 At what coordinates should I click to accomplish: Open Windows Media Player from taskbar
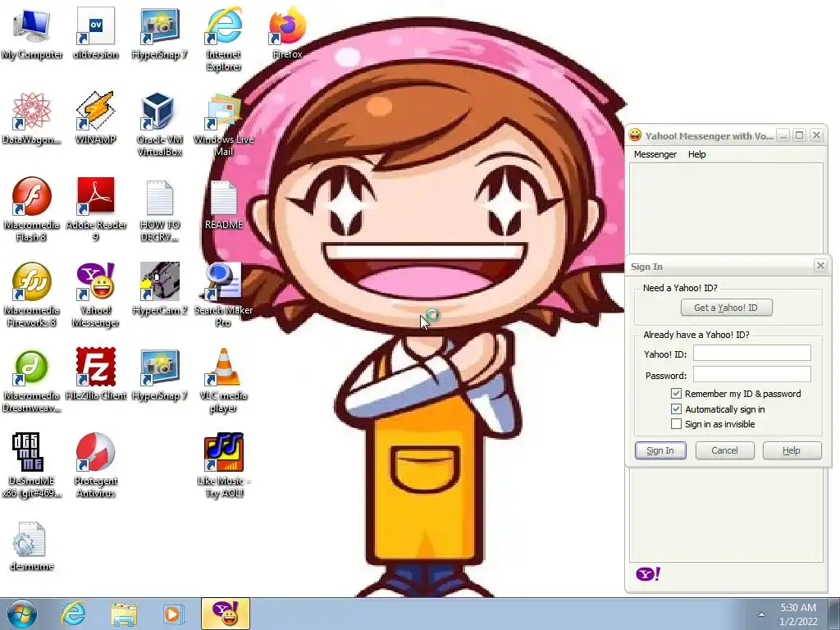173,614
